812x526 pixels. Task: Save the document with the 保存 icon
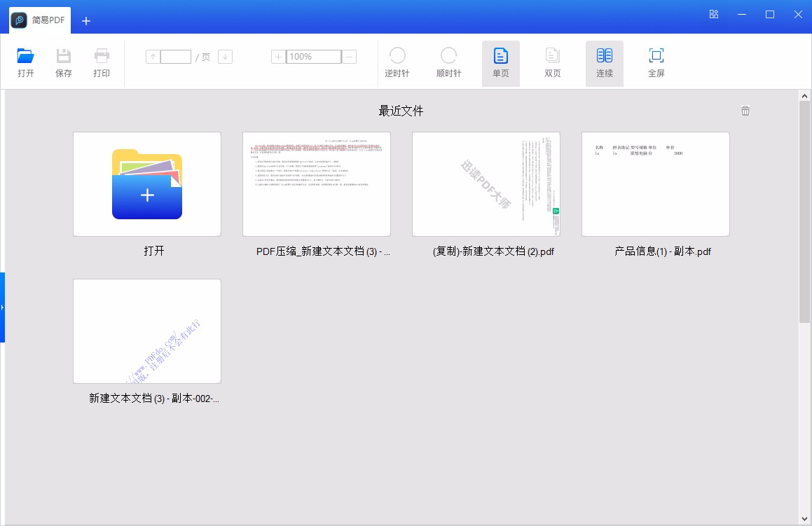tap(63, 63)
